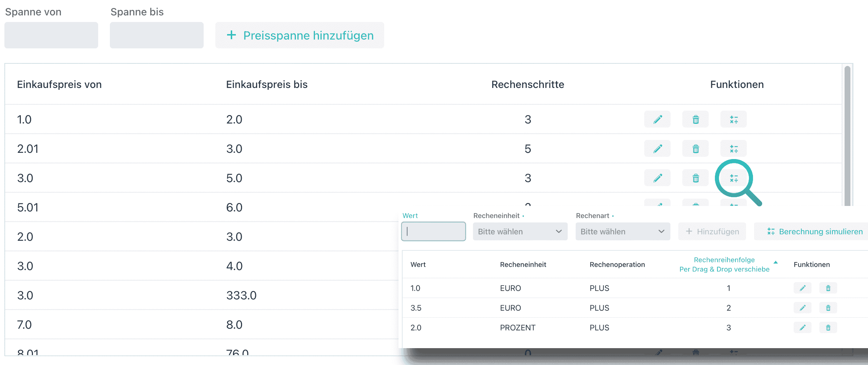868x365 pixels.
Task: Select the PROZENT unit cell
Action: (x=518, y=328)
